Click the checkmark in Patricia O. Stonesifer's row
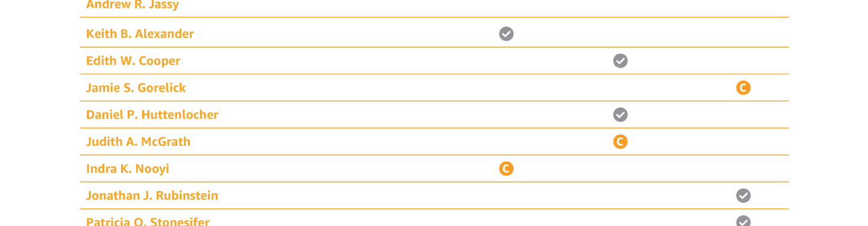This screenshot has height=226, width=868. (743, 221)
